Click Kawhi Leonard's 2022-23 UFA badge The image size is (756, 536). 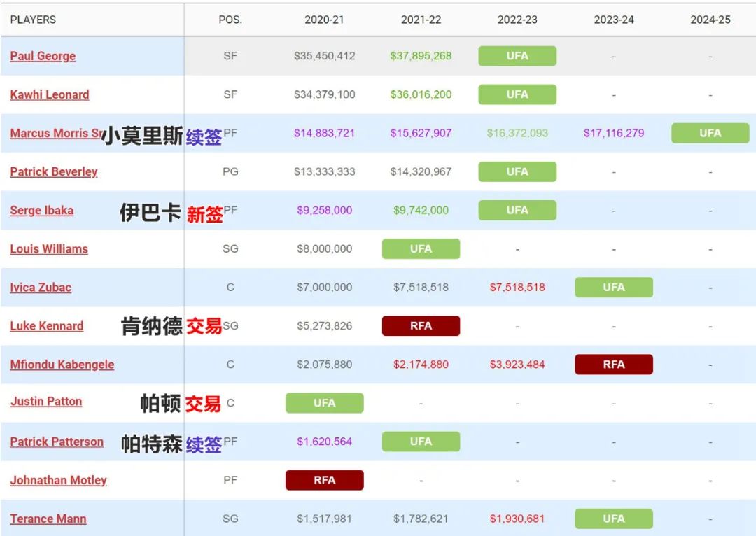517,94
